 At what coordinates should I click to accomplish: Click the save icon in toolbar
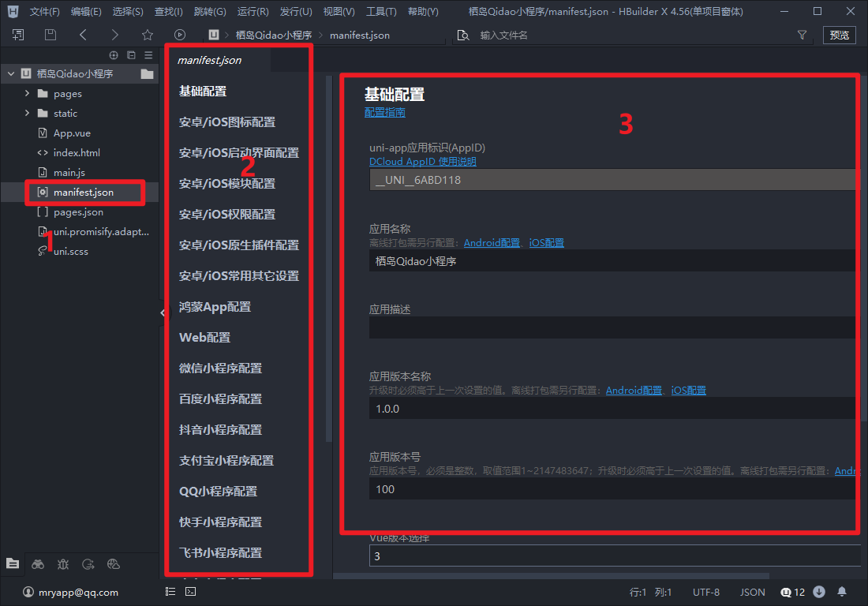(x=51, y=35)
